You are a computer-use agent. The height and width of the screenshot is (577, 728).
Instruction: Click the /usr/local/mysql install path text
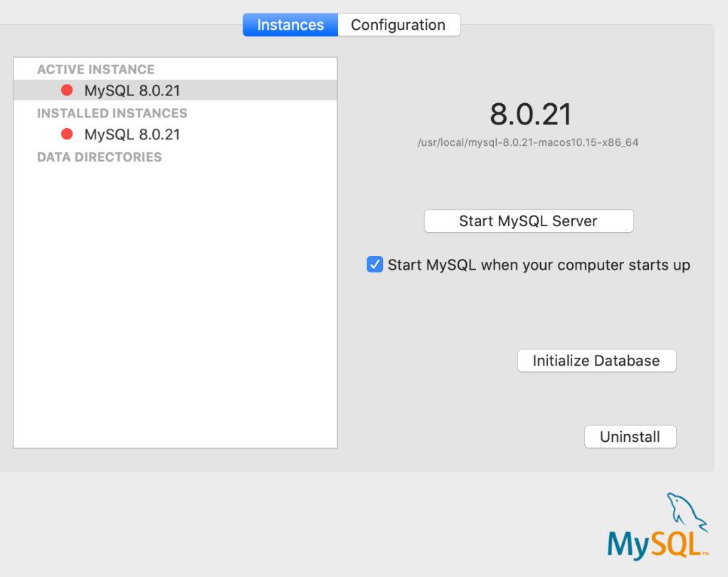tap(527, 142)
